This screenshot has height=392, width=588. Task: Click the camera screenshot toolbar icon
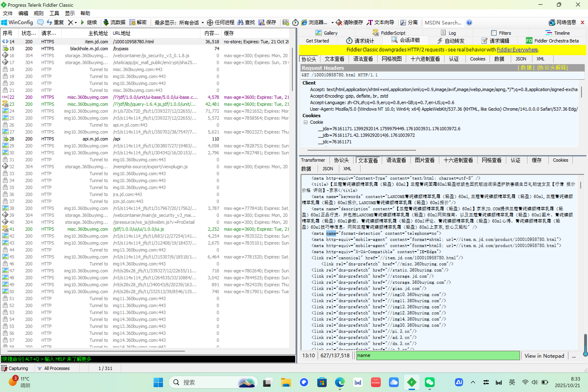pos(286,22)
